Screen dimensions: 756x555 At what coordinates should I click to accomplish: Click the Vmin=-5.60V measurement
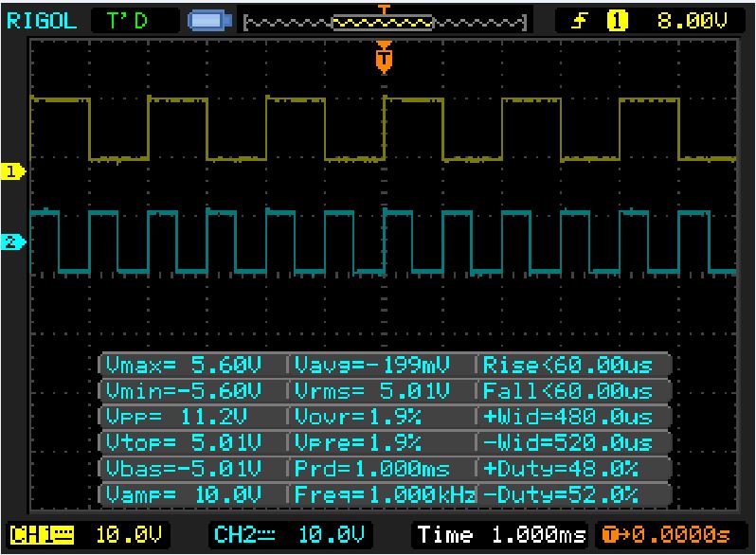coord(184,390)
